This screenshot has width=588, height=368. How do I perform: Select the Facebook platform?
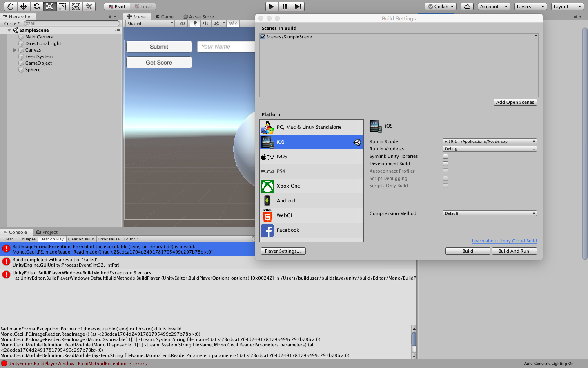312,230
